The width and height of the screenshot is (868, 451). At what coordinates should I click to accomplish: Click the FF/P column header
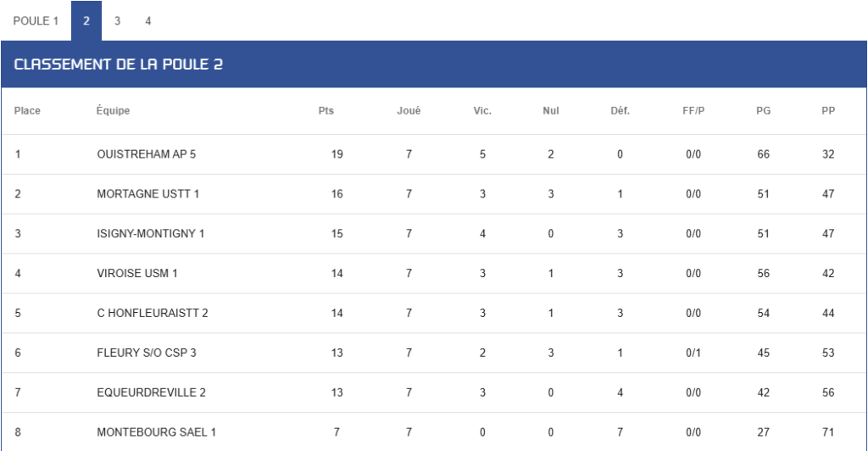(693, 111)
